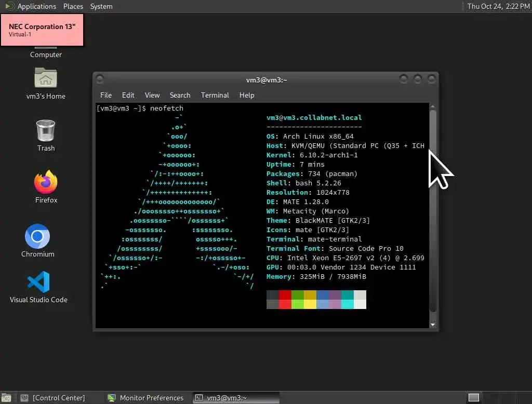This screenshot has height=404, width=532.
Task: Switch to Monitor Preferences taskbar button
Action: click(146, 398)
